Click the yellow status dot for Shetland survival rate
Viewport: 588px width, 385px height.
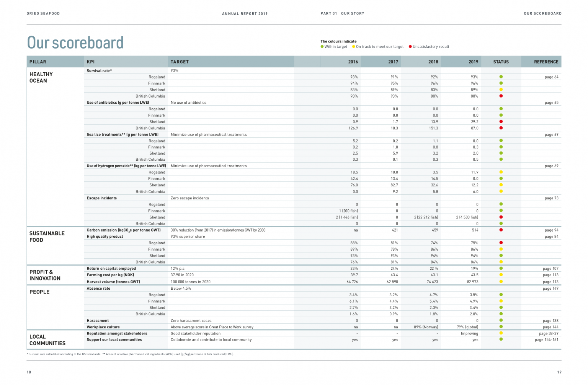[501, 90]
